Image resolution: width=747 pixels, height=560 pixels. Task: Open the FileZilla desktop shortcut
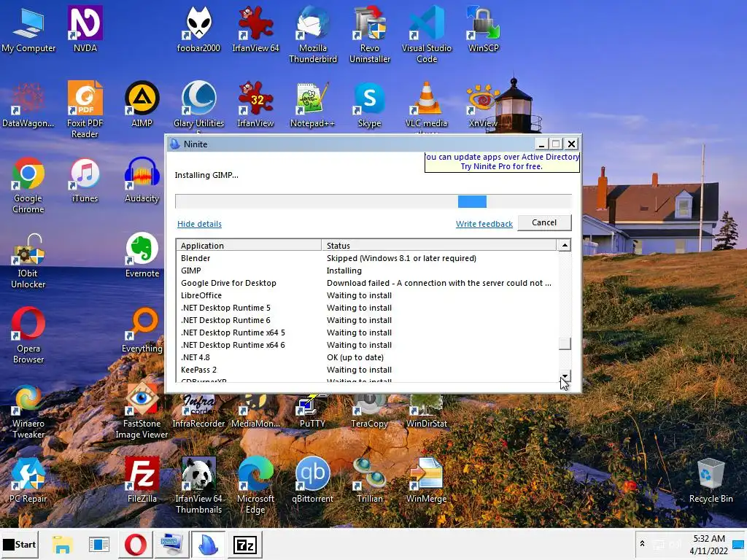click(142, 480)
